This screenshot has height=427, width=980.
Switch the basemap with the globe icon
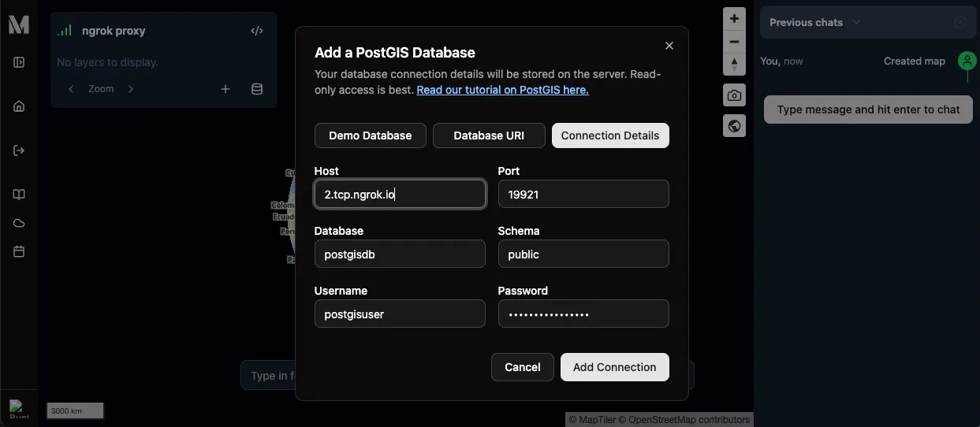point(734,126)
